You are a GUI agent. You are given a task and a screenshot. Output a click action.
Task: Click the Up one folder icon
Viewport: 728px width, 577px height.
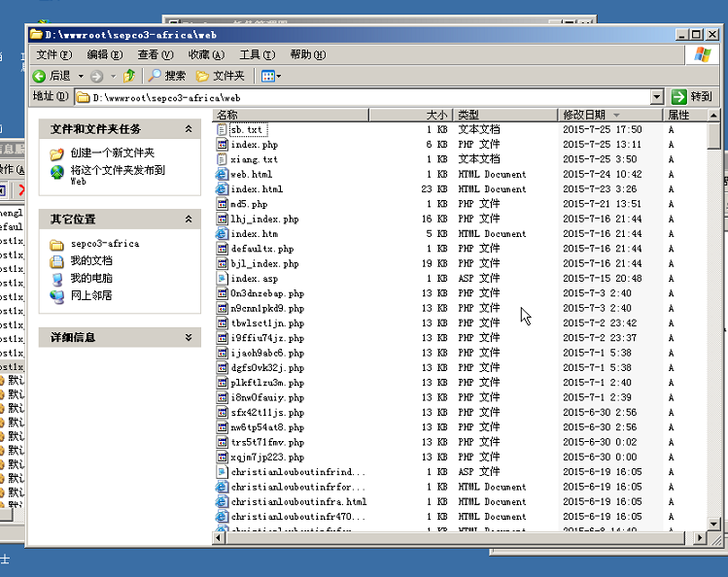pos(129,76)
